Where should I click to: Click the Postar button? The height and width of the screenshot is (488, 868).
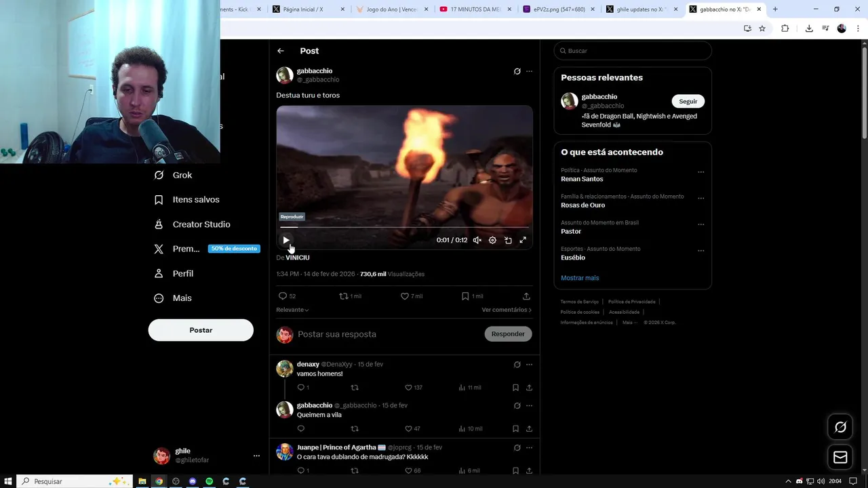pyautogui.click(x=201, y=330)
